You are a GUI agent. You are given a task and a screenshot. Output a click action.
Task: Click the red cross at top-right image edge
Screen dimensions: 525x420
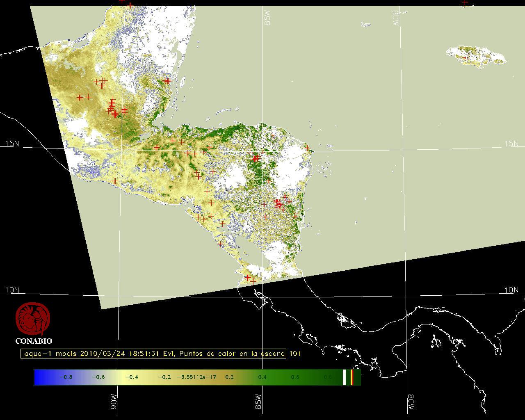[x=465, y=3]
